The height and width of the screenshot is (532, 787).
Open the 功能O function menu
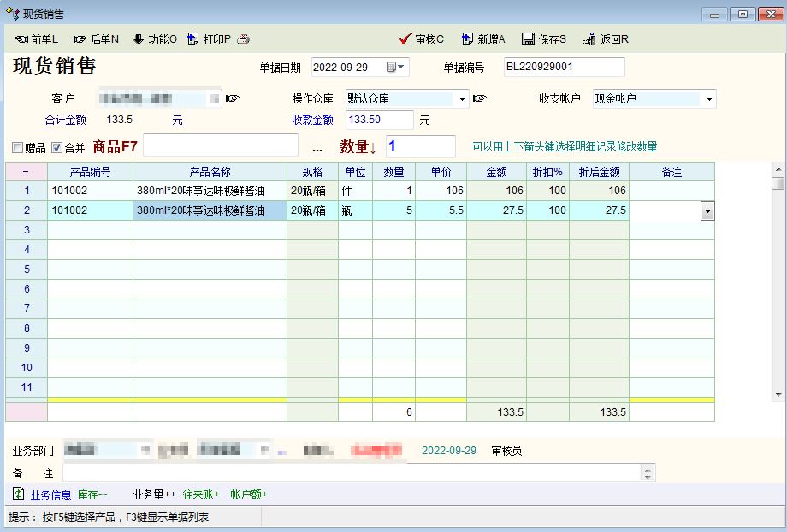coord(154,39)
